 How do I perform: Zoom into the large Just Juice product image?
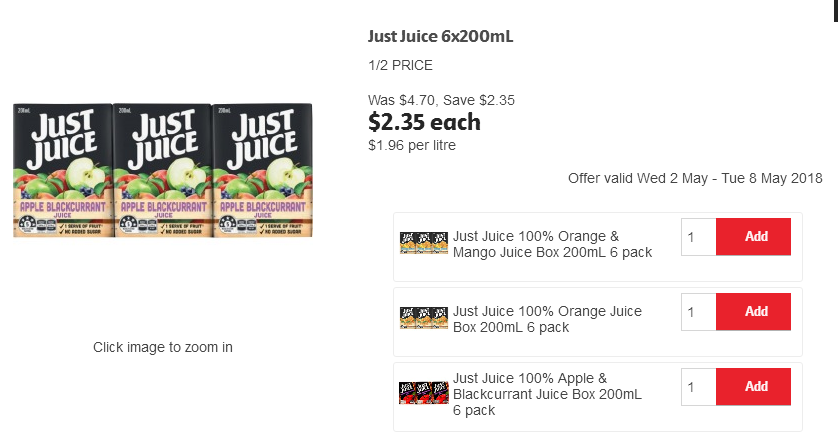[x=162, y=170]
